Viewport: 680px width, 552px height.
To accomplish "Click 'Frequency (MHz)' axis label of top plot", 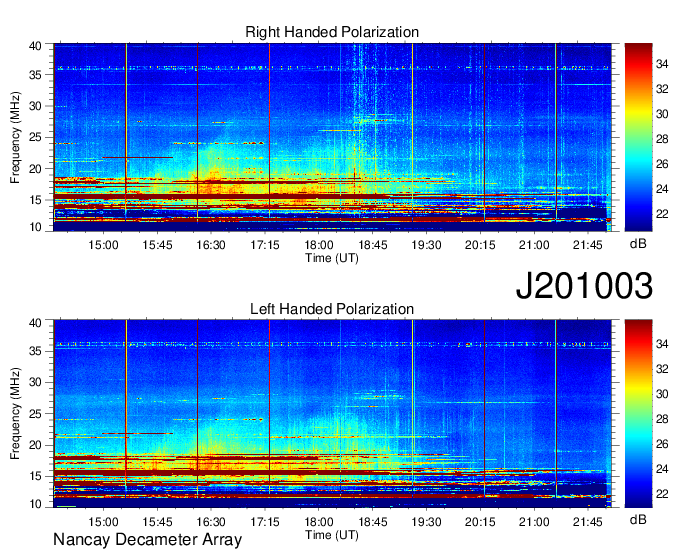I will pyautogui.click(x=15, y=137).
